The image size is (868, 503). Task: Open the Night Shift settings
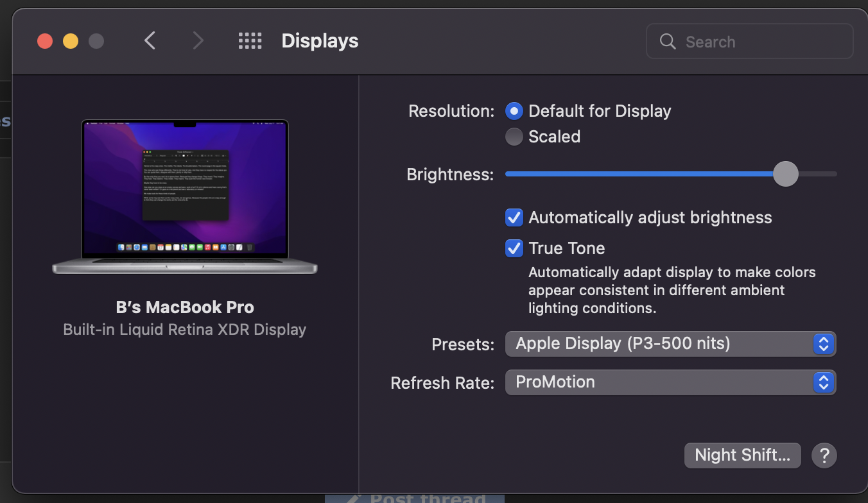(x=743, y=456)
